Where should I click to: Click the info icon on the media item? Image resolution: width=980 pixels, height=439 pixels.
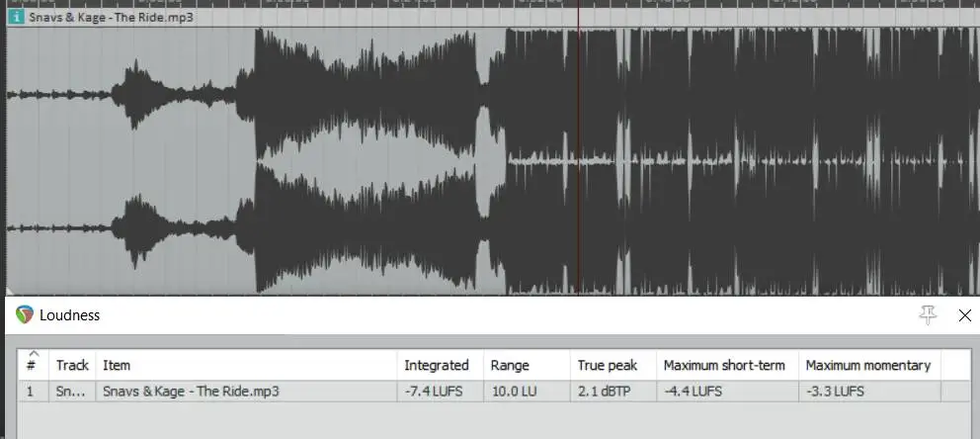[16, 18]
